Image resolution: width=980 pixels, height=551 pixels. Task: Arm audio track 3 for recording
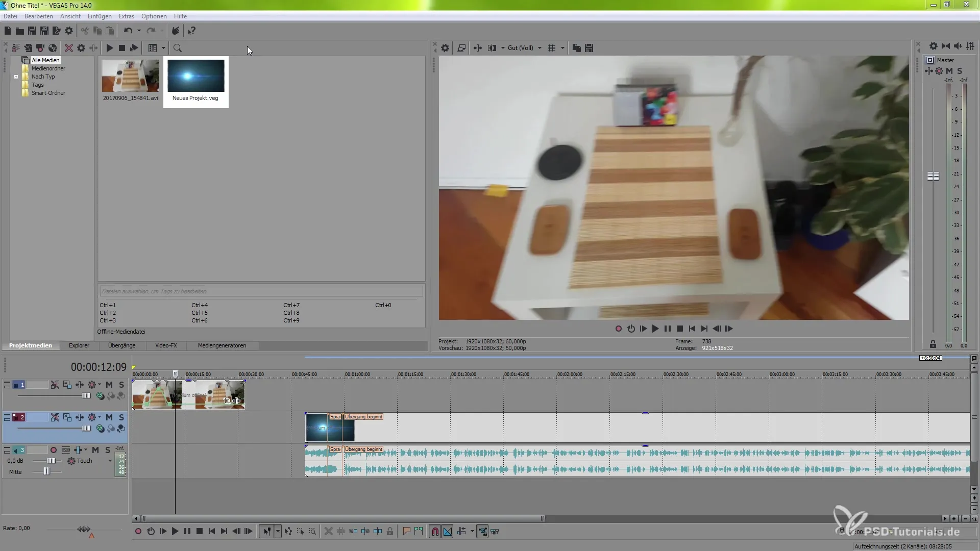(54, 450)
